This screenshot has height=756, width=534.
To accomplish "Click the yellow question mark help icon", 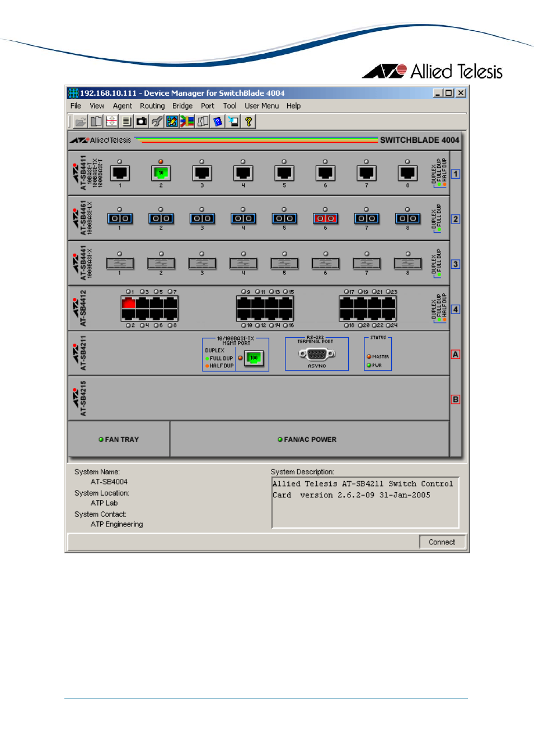I will [x=248, y=122].
